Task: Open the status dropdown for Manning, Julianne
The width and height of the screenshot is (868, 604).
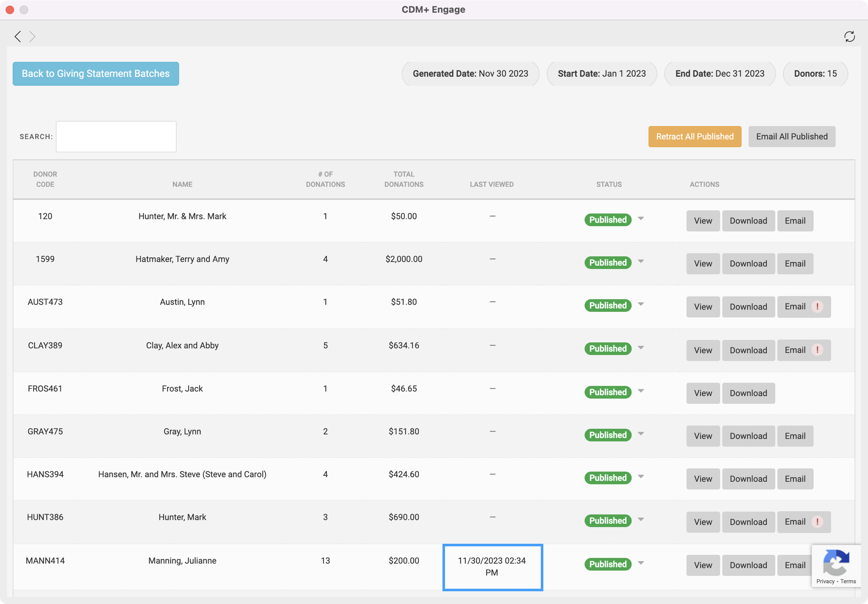Action: click(641, 563)
